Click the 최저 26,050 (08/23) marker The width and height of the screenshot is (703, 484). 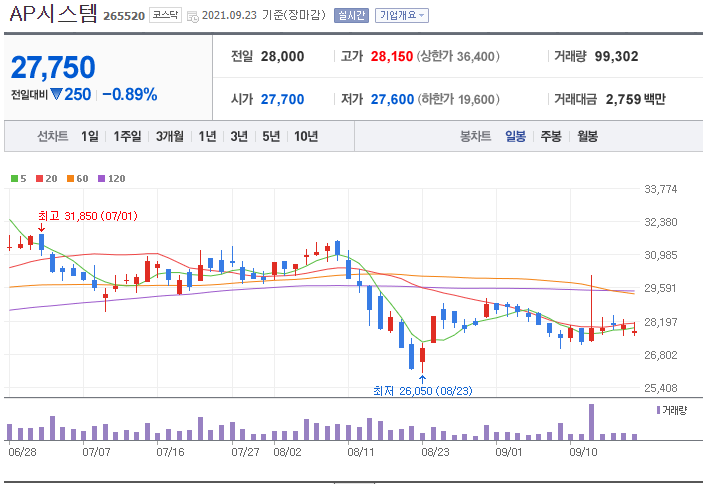(423, 391)
